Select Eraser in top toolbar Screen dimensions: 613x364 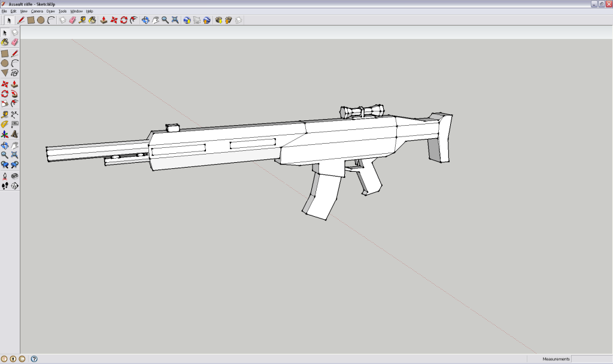[72, 20]
